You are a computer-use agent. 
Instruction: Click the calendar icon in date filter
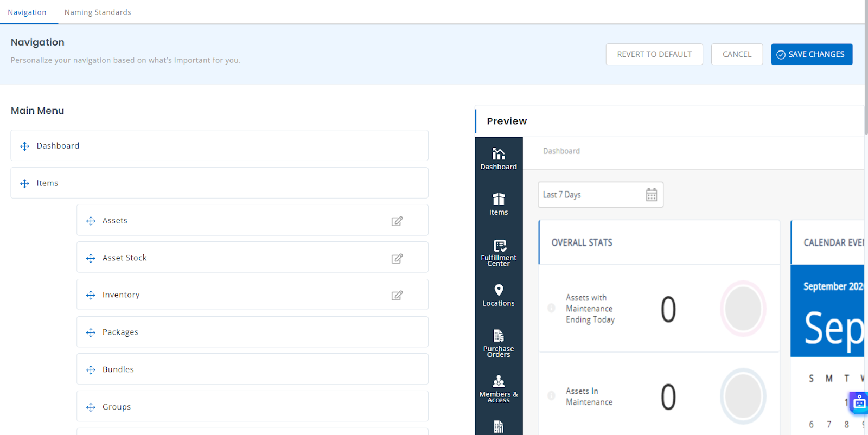[652, 195]
